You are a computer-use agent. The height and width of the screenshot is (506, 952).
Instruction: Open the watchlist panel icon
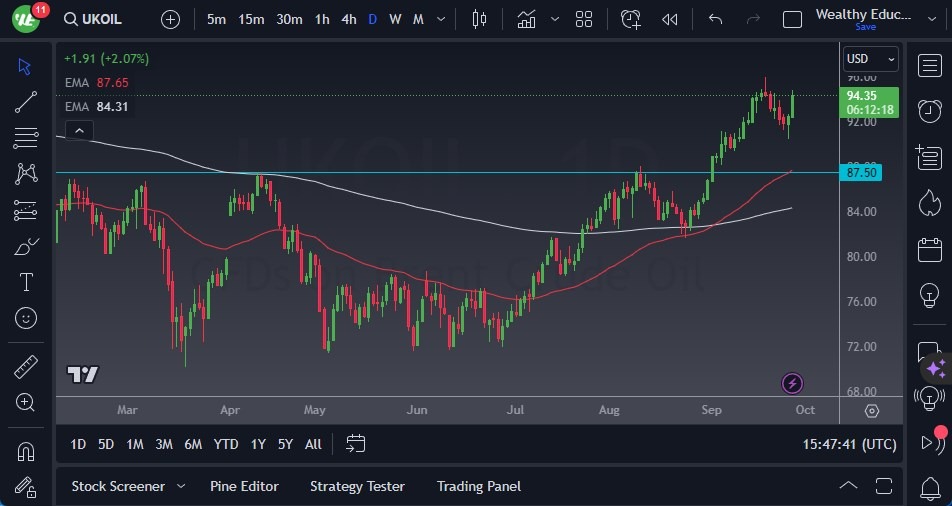pyautogui.click(x=929, y=65)
